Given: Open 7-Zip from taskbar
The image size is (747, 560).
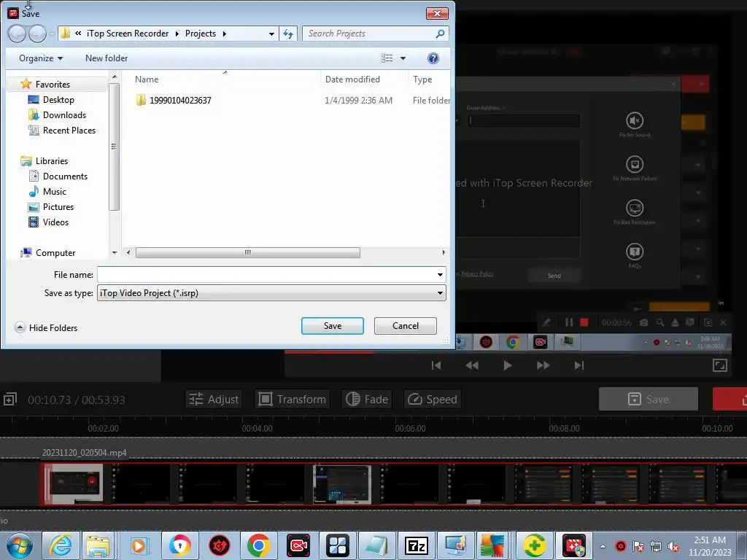Looking at the screenshot, I should (417, 545).
